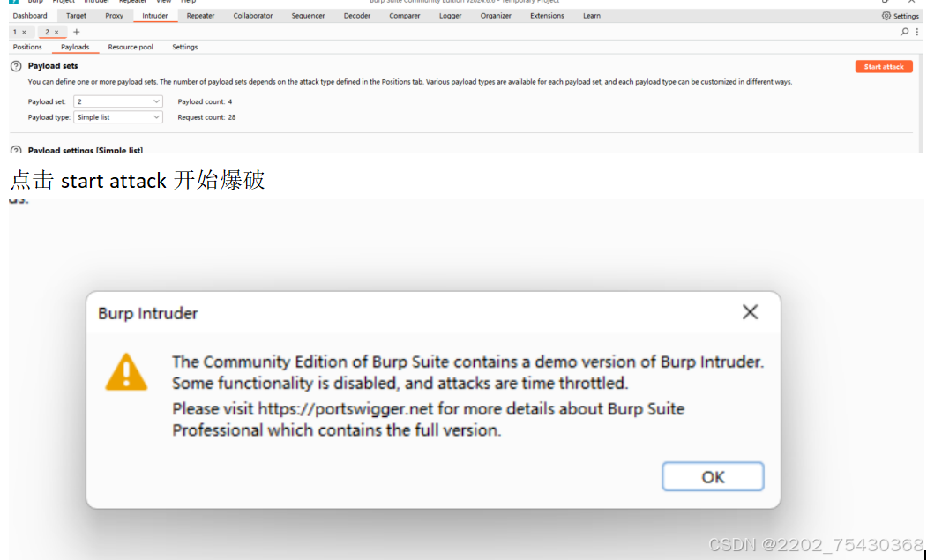Click the orange Start attack button
927x560 pixels.
884,67
